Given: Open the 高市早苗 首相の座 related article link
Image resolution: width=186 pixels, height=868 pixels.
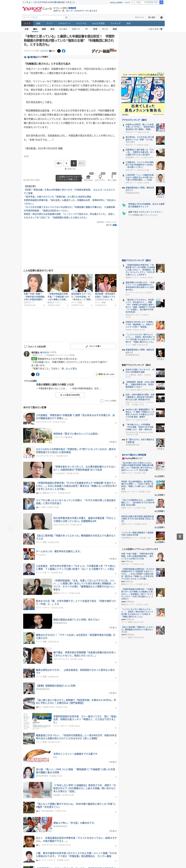Looking at the screenshot, I should click(x=57, y=196).
